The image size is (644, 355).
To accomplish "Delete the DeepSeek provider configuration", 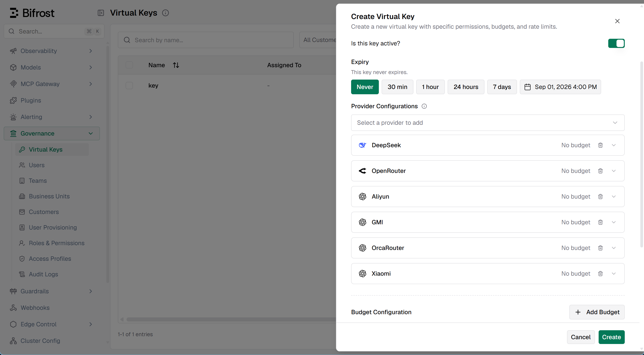I will pyautogui.click(x=600, y=145).
